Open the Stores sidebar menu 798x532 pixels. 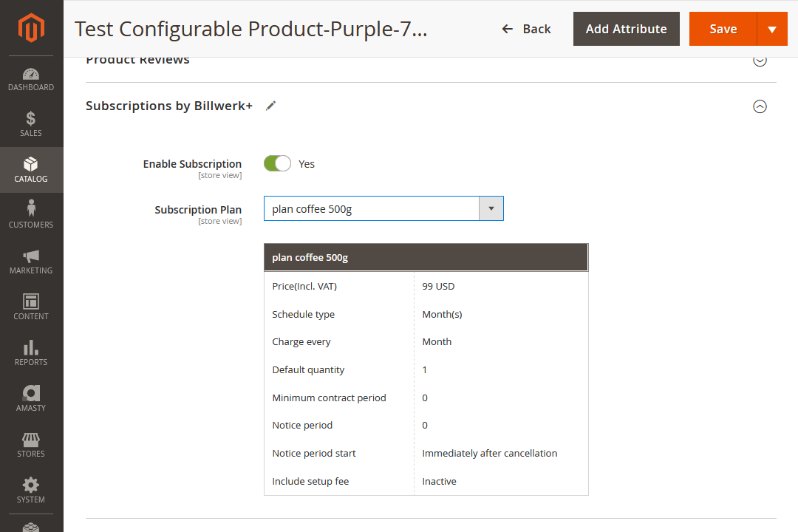[x=31, y=445]
